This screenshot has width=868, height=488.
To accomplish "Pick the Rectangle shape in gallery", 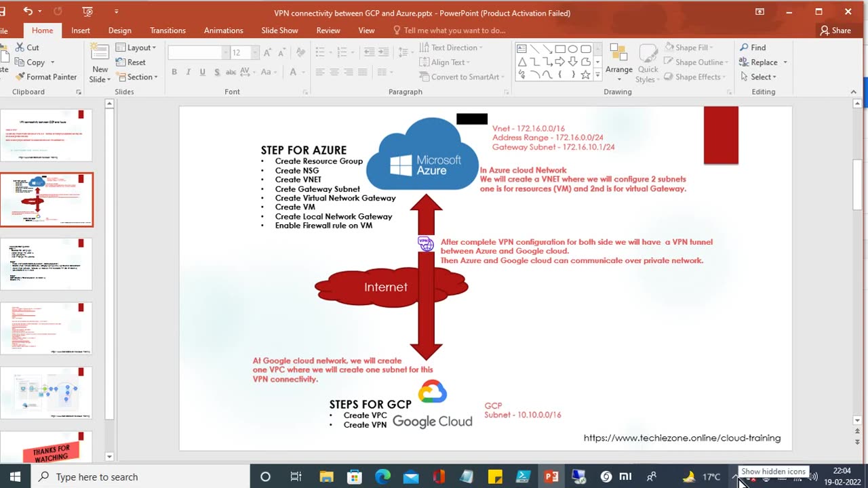I will (x=560, y=49).
